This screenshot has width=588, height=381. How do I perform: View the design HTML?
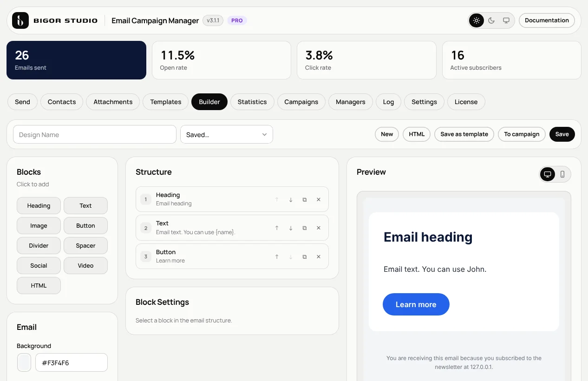pos(417,134)
